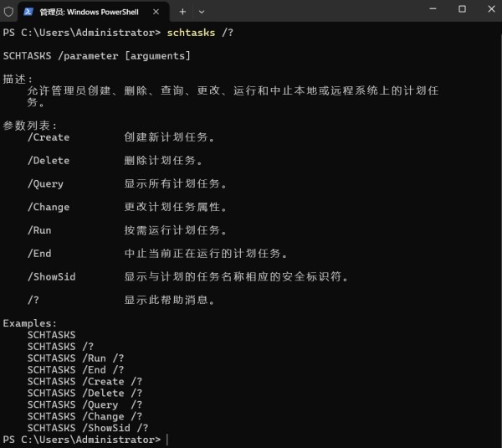The width and height of the screenshot is (502, 448).
Task: Click the 'Examples:' heading text
Action: point(30,323)
